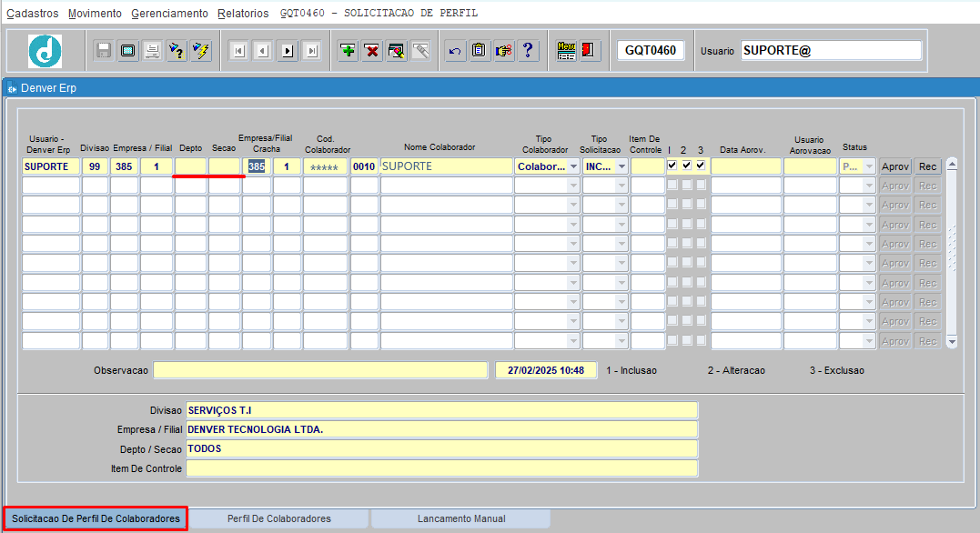Image resolution: width=980 pixels, height=533 pixels.
Task: Click the Cod. Colaborador masked ***** cell
Action: (x=325, y=166)
